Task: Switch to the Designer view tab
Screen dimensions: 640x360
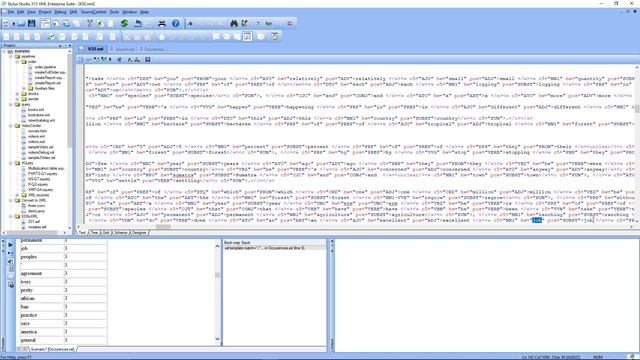Action: 139,232
